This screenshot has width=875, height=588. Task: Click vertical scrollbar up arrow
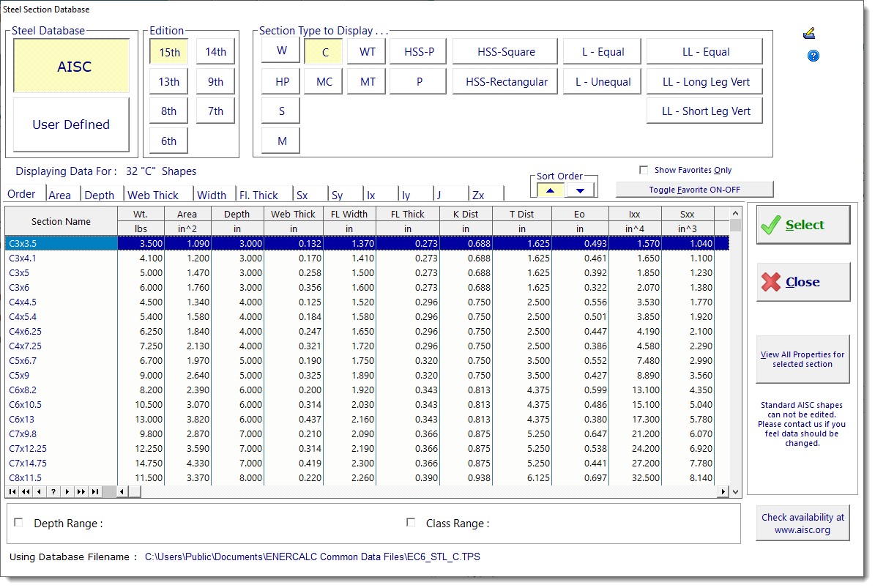pos(735,213)
